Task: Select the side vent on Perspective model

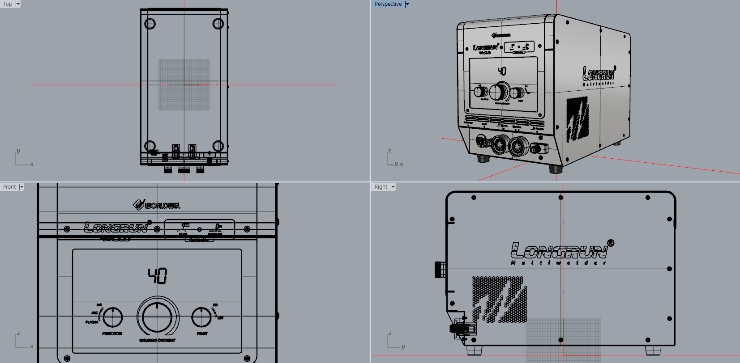Action: click(577, 119)
